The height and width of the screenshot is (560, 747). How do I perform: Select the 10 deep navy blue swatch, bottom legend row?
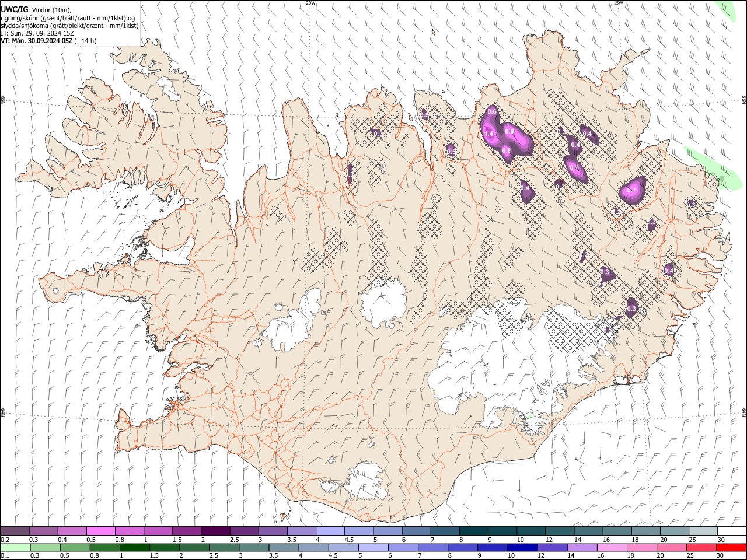522,547
